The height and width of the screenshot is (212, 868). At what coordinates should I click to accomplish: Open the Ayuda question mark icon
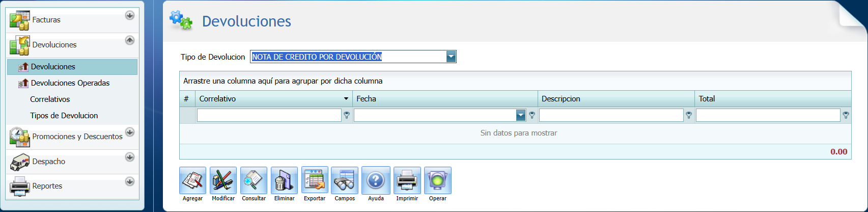click(376, 180)
